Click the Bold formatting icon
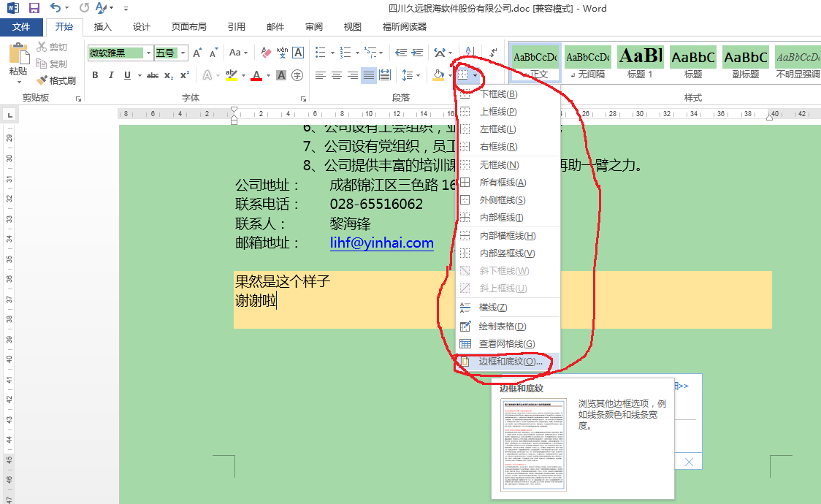The image size is (821, 504). (95, 75)
